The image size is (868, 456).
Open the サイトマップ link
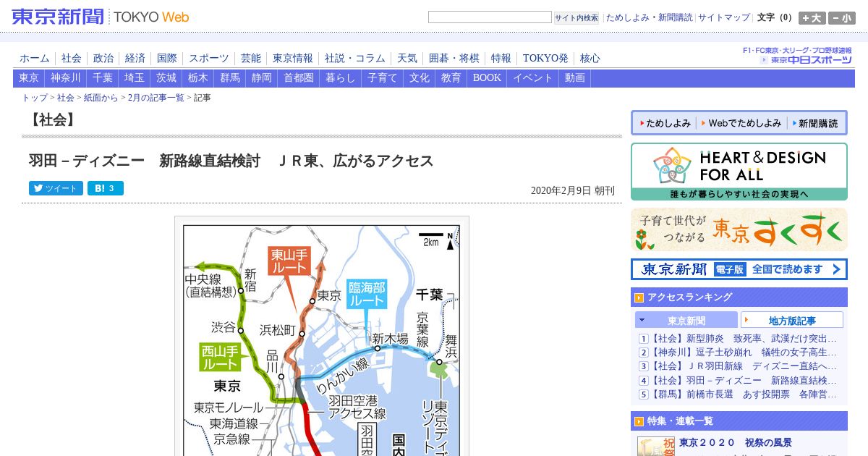(x=724, y=17)
